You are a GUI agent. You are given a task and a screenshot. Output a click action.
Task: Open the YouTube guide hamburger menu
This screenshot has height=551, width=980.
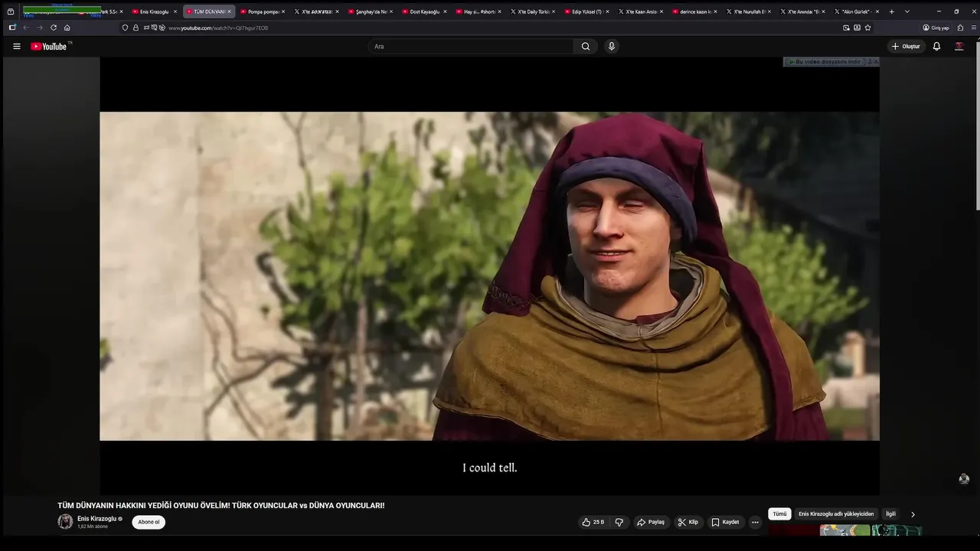click(17, 47)
